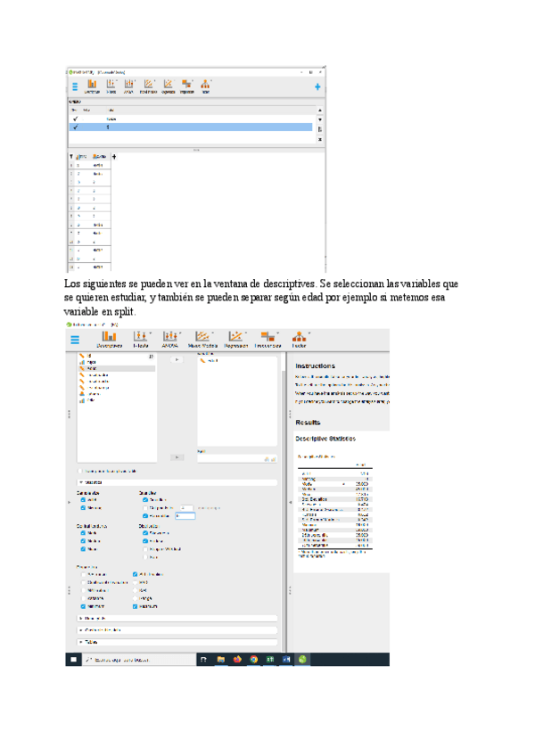Click Frequencies icon in upper JASP window
Screen dimensions: 535x756
pyautogui.click(x=186, y=86)
